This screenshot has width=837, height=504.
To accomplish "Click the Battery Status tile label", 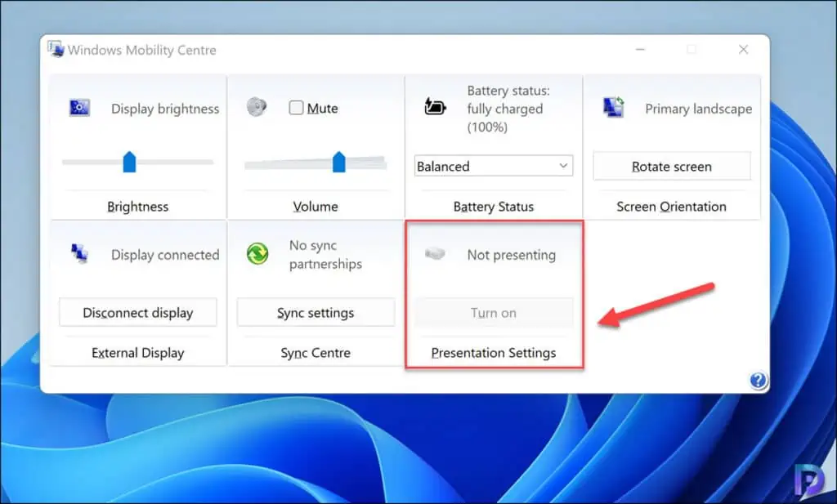I will 494,207.
